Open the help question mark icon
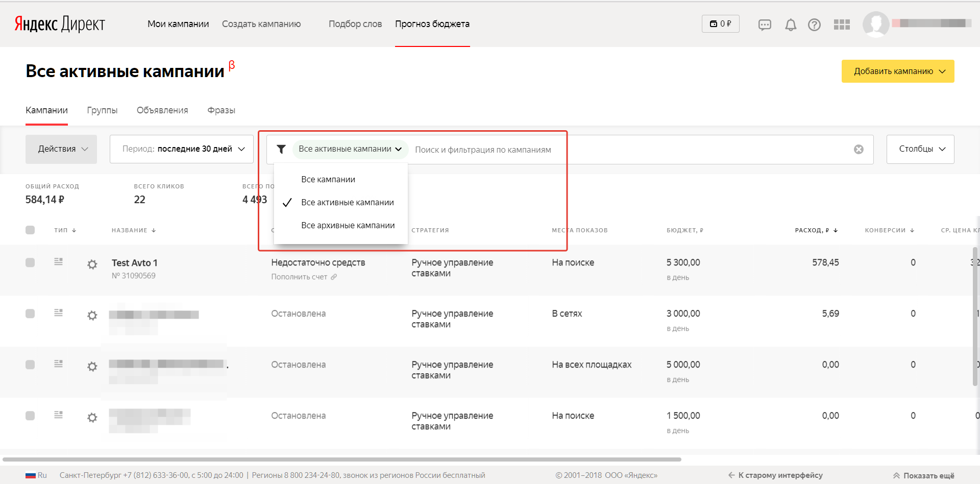Viewport: 980px width, 484px height. click(814, 25)
